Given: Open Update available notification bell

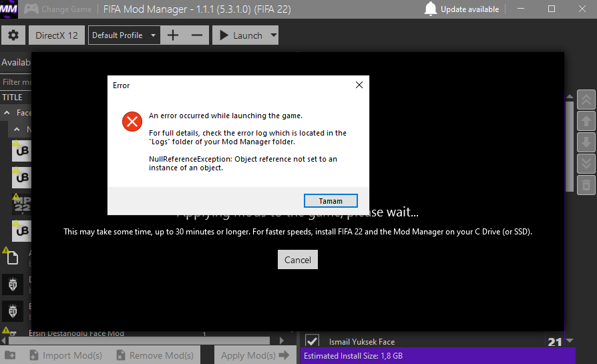Looking at the screenshot, I should click(x=430, y=9).
